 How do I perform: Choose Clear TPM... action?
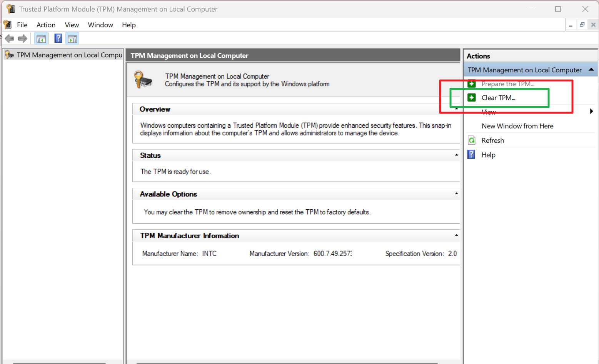[x=498, y=98]
